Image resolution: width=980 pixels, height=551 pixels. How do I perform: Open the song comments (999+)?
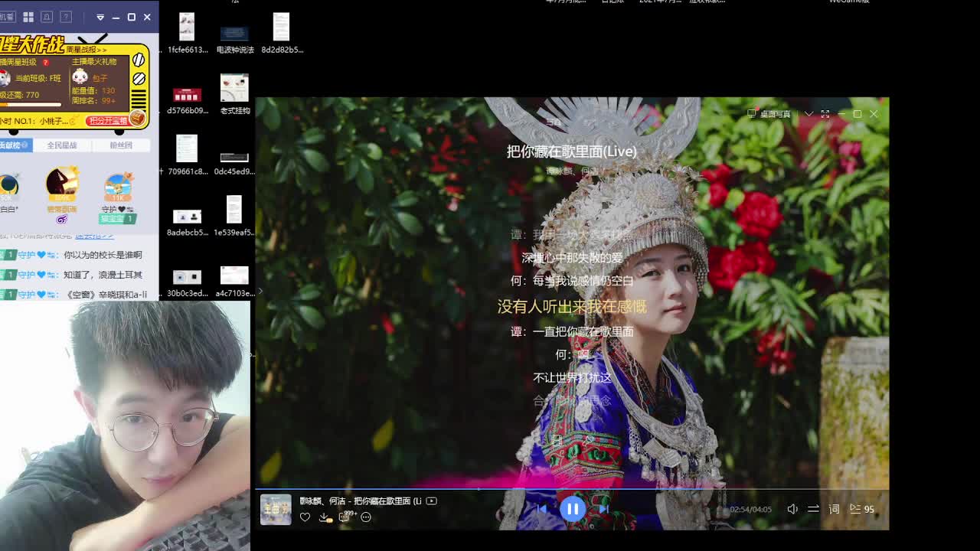[345, 517]
